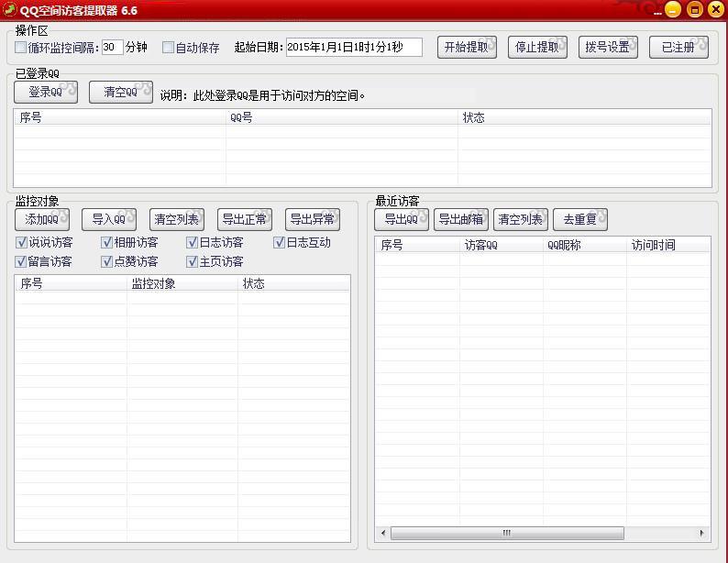Sort visitors by 访客QQ column header
Image resolution: width=728 pixels, height=563 pixels.
(502, 245)
